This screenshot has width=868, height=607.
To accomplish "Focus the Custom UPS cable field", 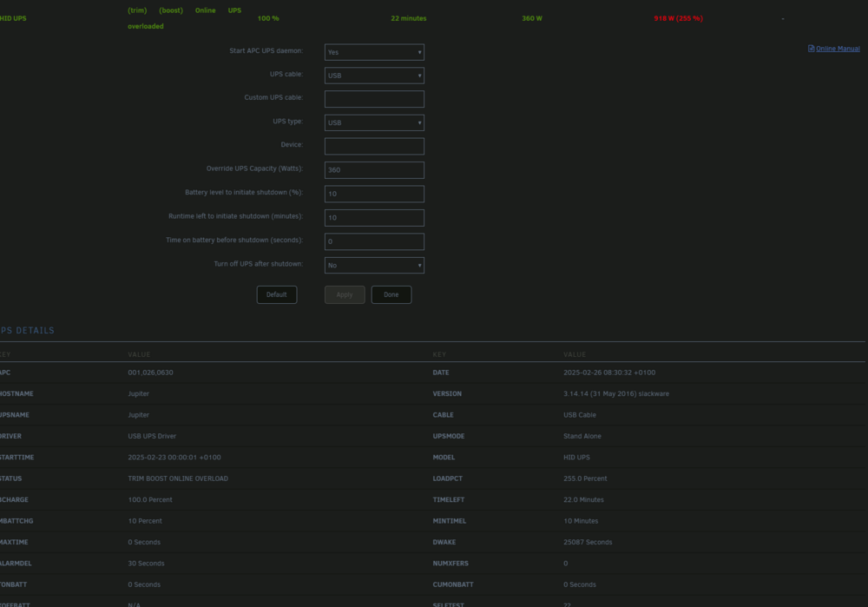I will (x=374, y=99).
